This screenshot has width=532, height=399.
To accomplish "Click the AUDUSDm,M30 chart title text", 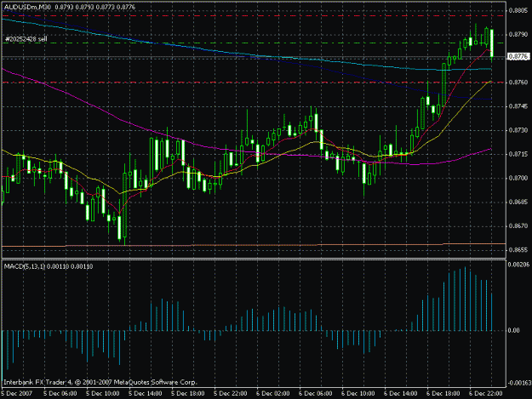I will click(26, 7).
